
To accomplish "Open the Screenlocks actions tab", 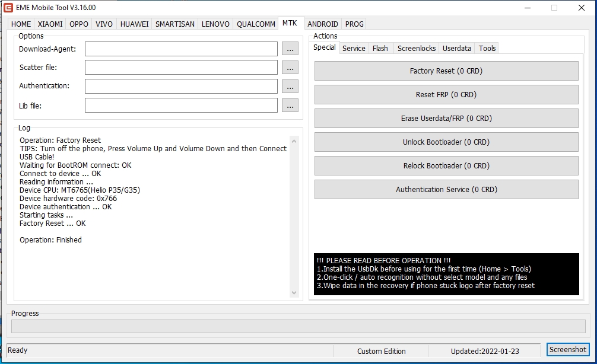I will tap(417, 49).
